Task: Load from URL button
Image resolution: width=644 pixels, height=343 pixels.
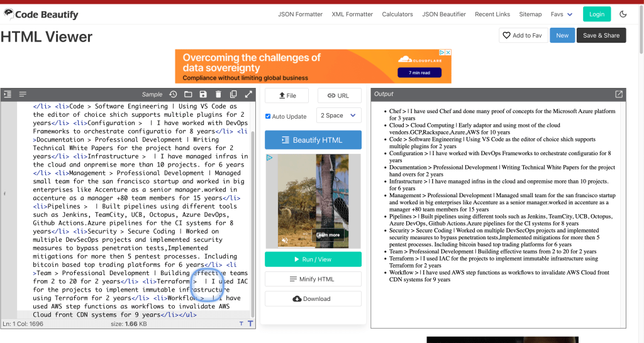Action: 339,95
